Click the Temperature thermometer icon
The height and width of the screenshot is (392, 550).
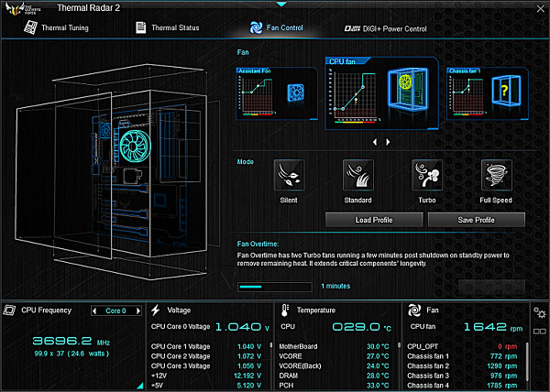[285, 310]
